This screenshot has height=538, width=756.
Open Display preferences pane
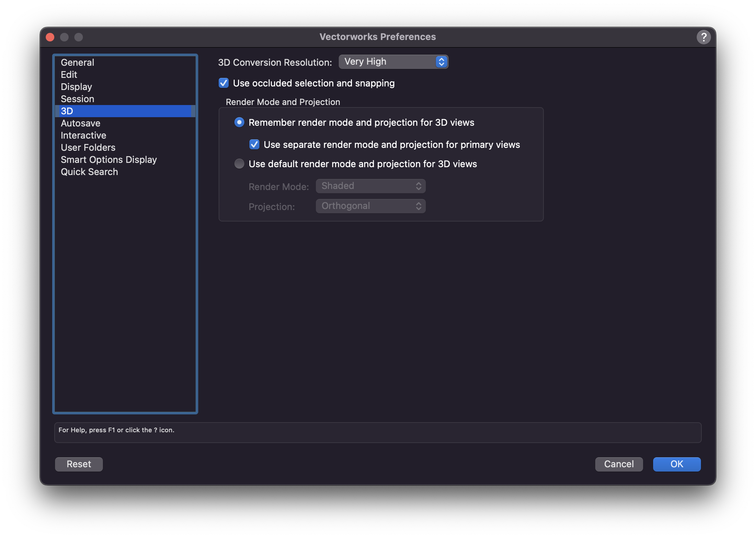coord(76,87)
